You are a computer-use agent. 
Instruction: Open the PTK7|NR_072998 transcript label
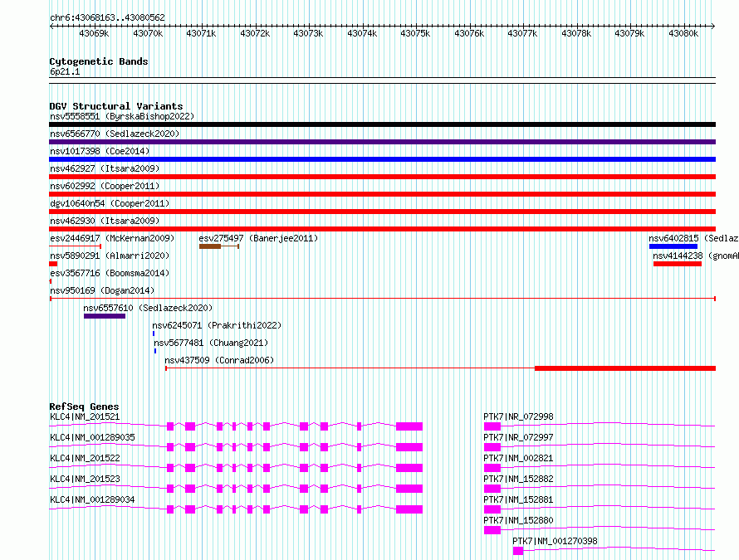(x=518, y=416)
